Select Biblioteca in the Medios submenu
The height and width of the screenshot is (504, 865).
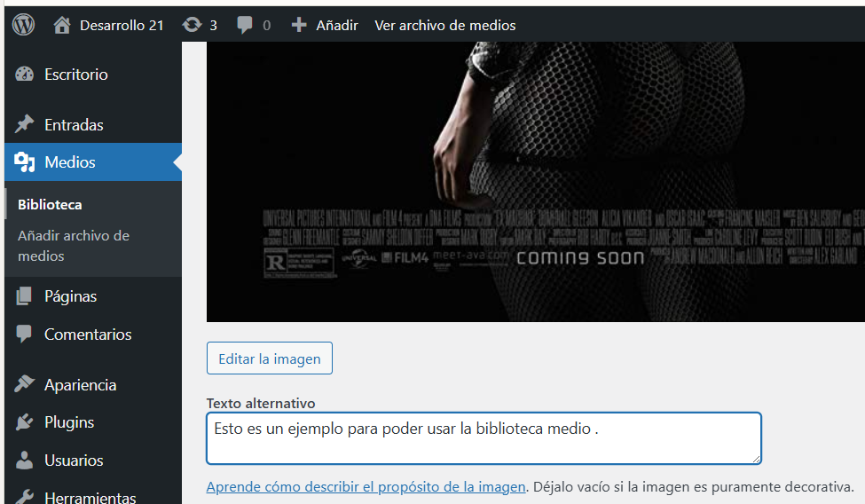click(50, 204)
